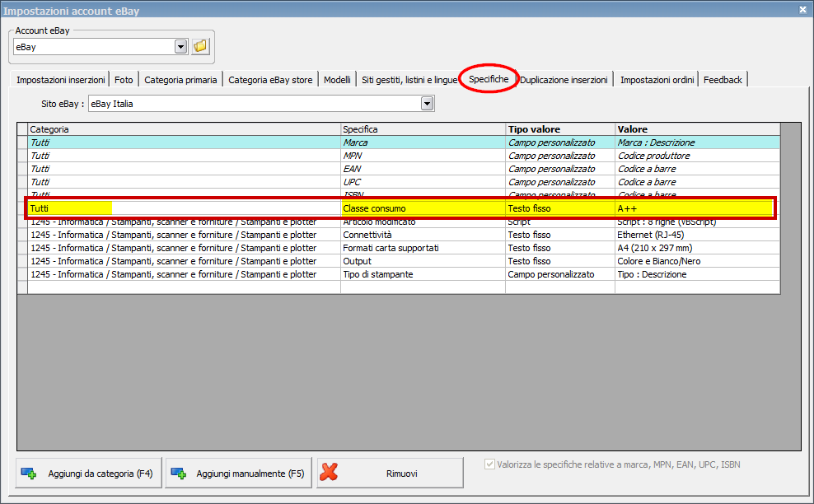Select the EAN specifica cell
This screenshot has height=504, width=814.
[x=423, y=169]
